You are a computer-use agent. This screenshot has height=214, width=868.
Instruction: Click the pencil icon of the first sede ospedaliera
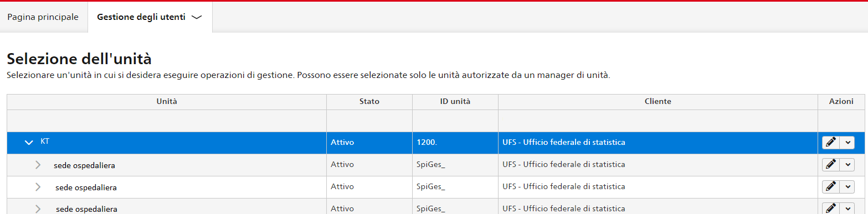pyautogui.click(x=830, y=165)
